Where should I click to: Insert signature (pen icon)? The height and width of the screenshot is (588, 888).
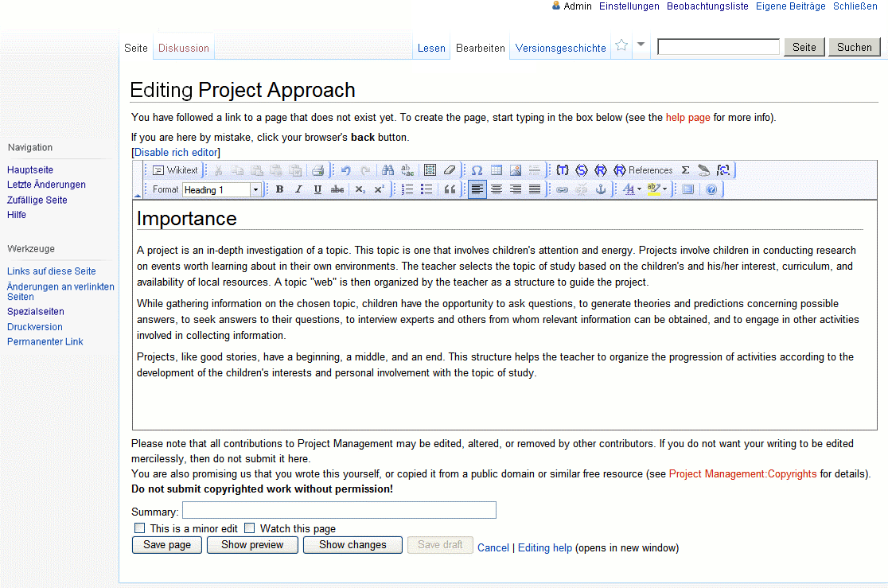(704, 170)
